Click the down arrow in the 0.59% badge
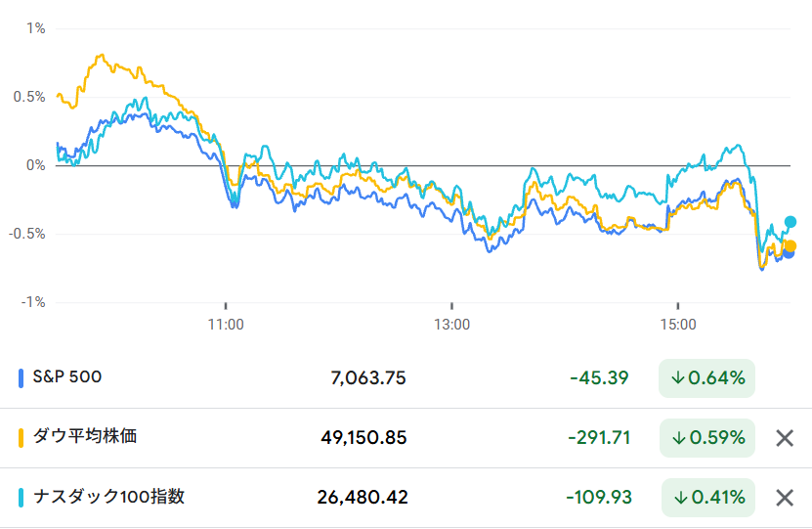 (677, 438)
